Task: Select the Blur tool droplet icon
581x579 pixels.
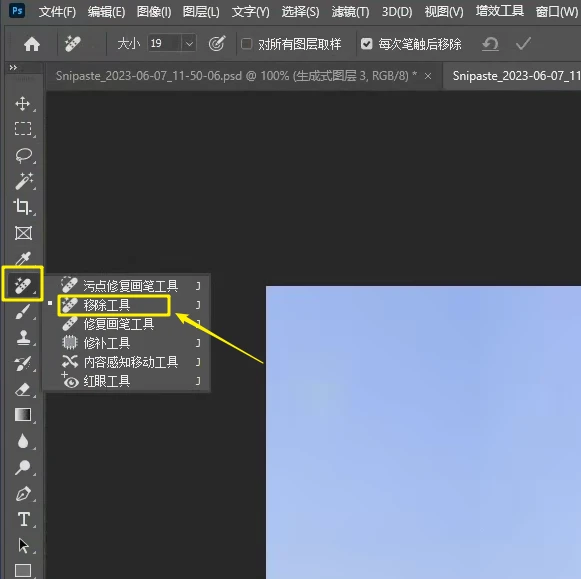Action: click(x=23, y=441)
